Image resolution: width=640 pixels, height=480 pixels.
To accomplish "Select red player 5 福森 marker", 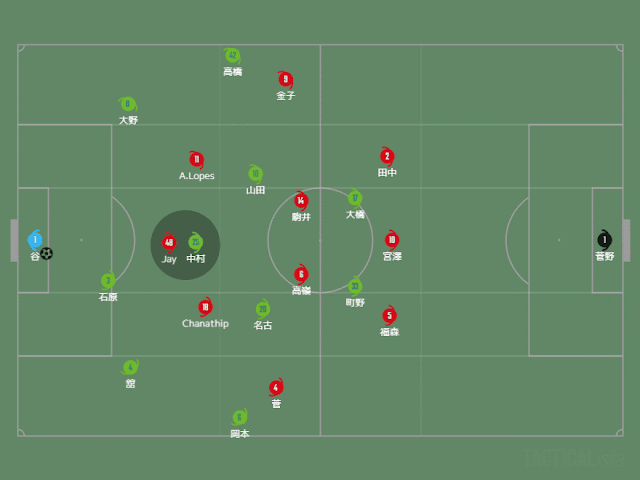I will (389, 316).
